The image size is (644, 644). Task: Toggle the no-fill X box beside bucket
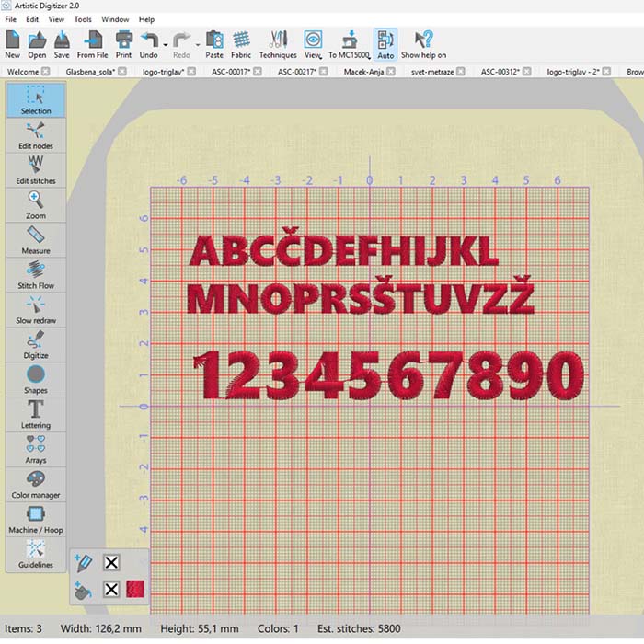tap(111, 590)
